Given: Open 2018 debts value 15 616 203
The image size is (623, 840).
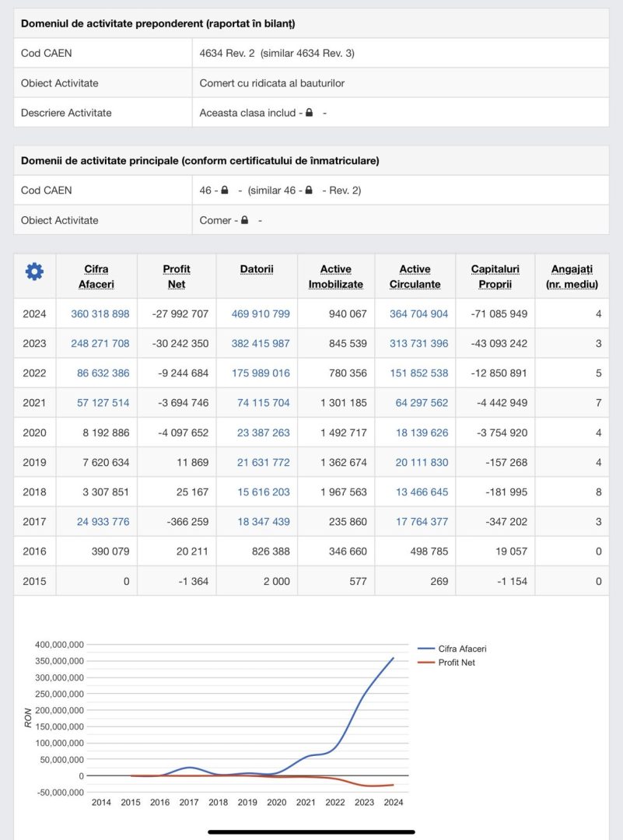Looking at the screenshot, I should tap(264, 492).
